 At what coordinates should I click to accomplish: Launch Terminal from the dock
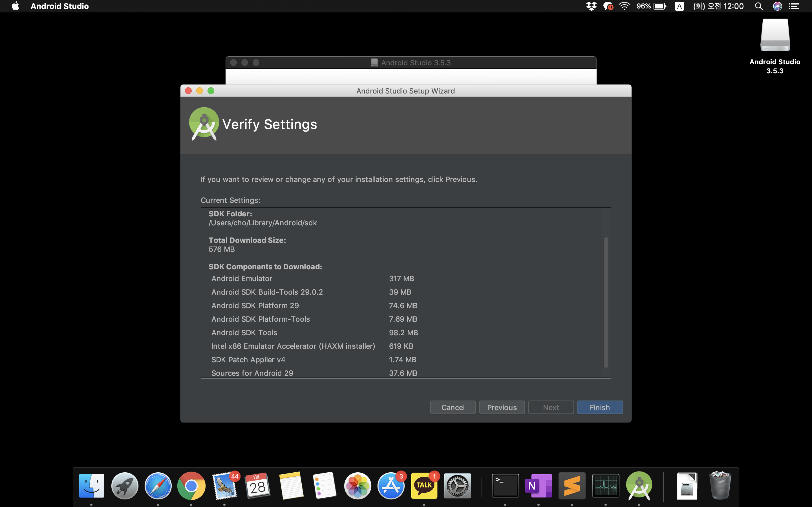tap(505, 486)
